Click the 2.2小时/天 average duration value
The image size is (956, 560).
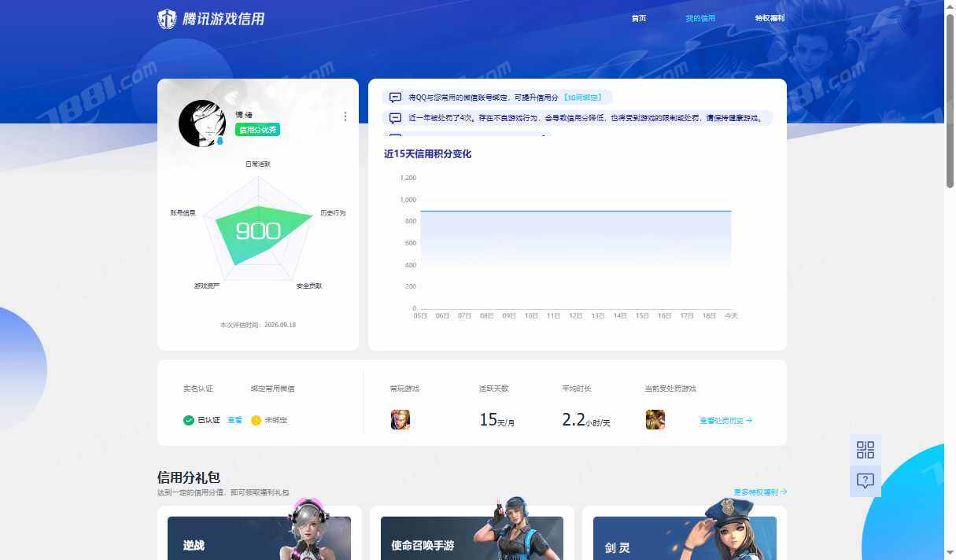(x=586, y=420)
